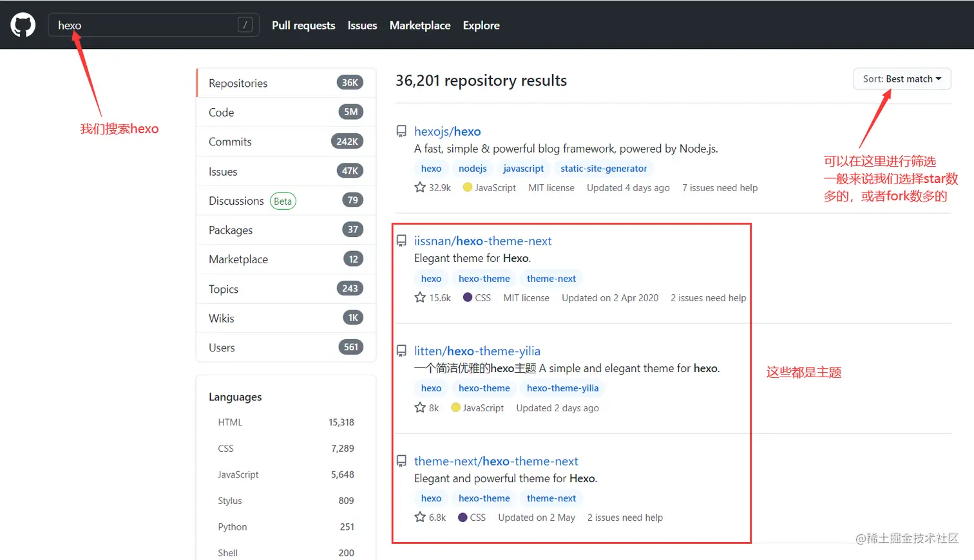The image size is (974, 560).
Task: Click repository icon next to theme-next/hexo-theme-next
Action: 401,461
